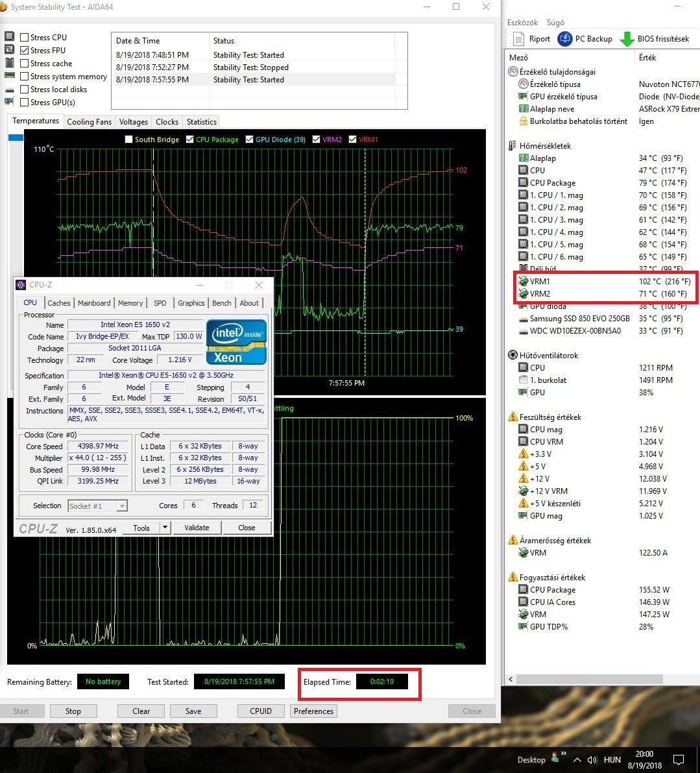Click the GPU érzékelő típusa icon

tap(523, 96)
